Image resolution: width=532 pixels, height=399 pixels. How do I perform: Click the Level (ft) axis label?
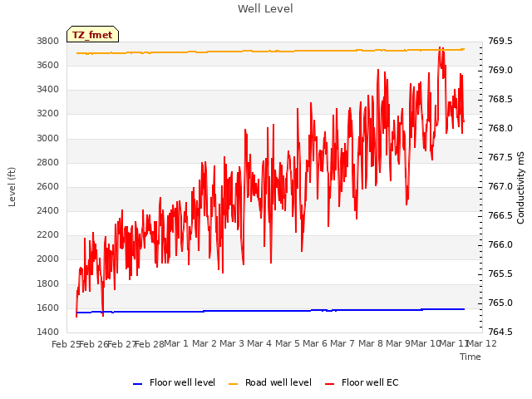12,186
